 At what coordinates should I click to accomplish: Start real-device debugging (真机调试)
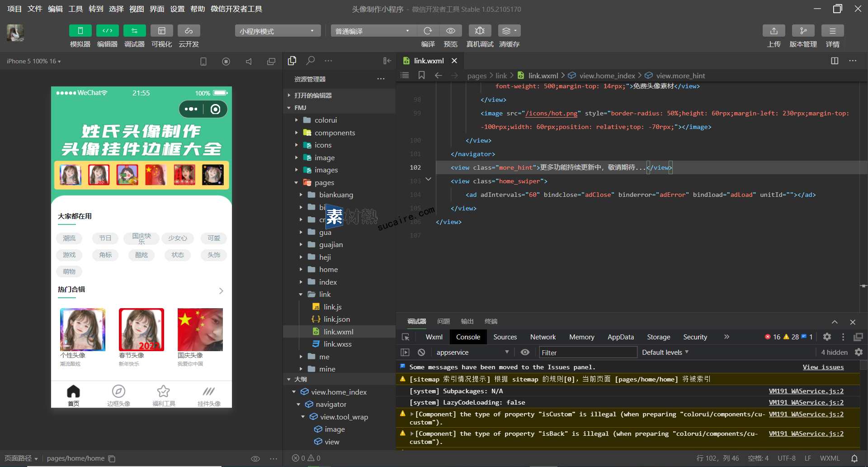point(480,31)
